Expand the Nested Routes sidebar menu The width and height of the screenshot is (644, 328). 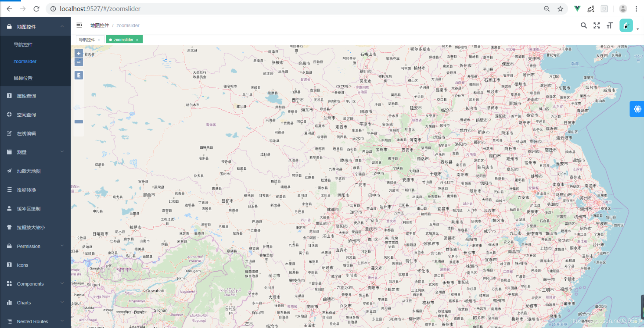tap(35, 321)
